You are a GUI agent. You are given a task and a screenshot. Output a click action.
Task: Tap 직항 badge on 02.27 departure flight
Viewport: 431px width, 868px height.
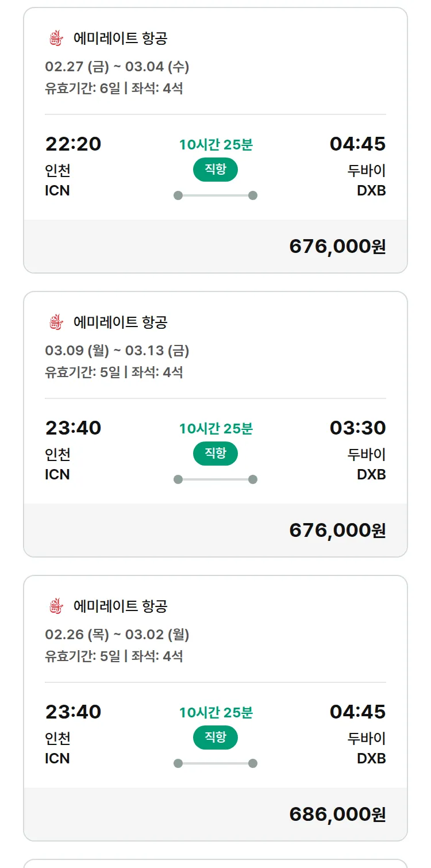pyautogui.click(x=215, y=170)
